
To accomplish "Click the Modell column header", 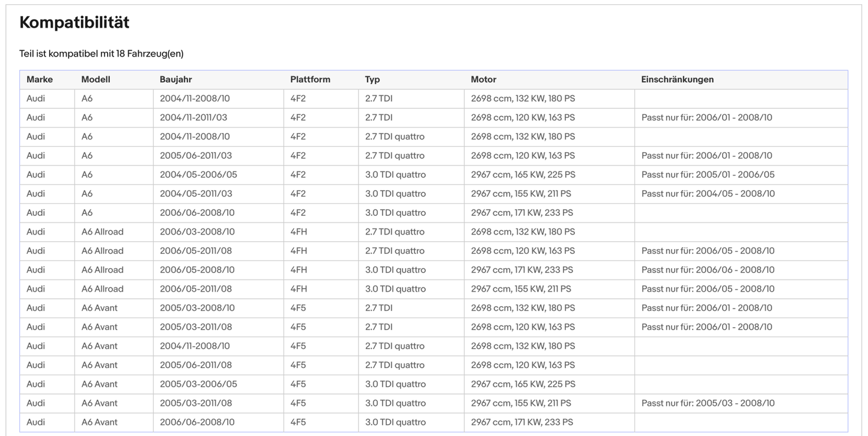I will 96,79.
